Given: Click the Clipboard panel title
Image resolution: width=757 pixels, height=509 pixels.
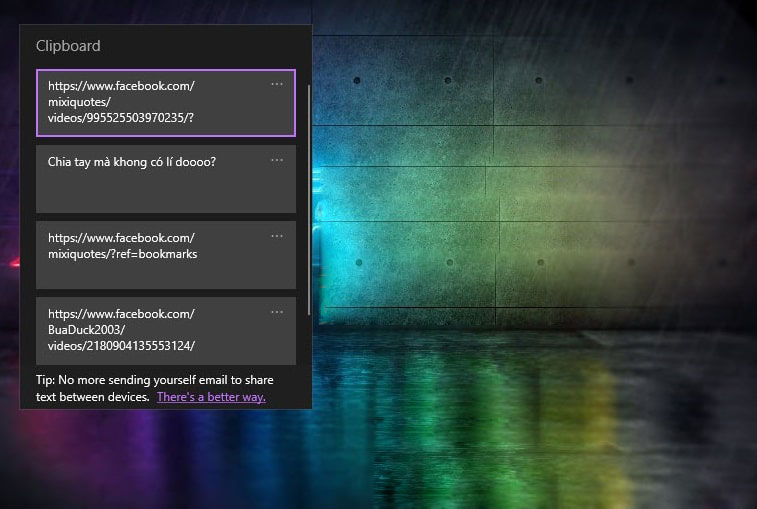Looking at the screenshot, I should pyautogui.click(x=68, y=46).
